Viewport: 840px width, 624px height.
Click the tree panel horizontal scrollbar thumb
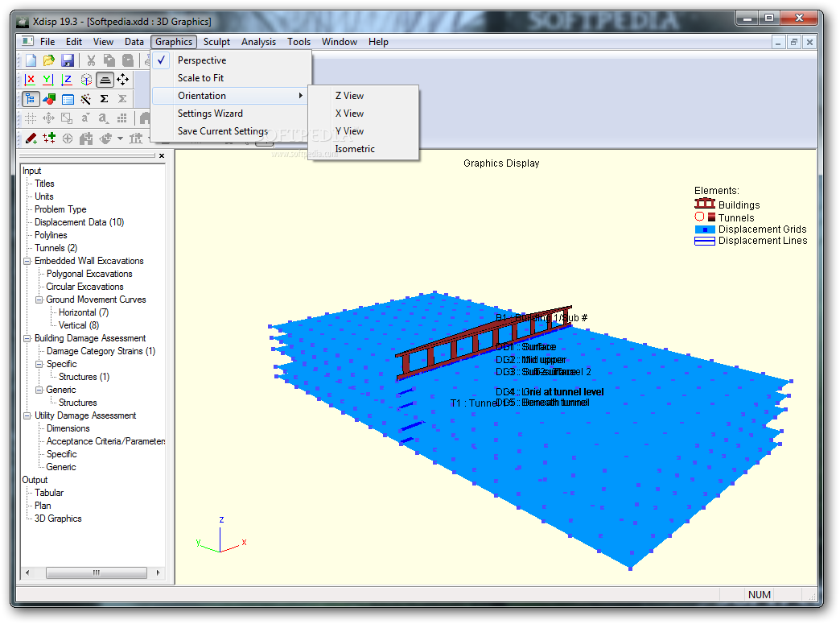click(97, 572)
